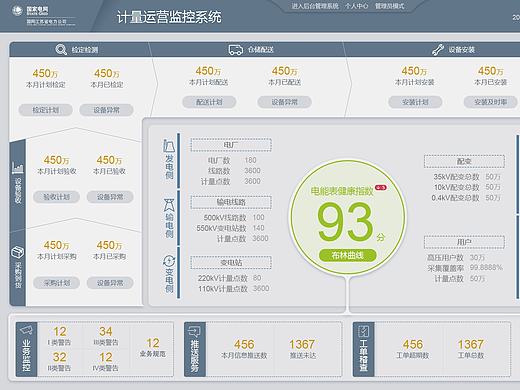Click the wrench icon beside 设备安装
The width and height of the screenshot is (520, 390).
click(x=438, y=50)
